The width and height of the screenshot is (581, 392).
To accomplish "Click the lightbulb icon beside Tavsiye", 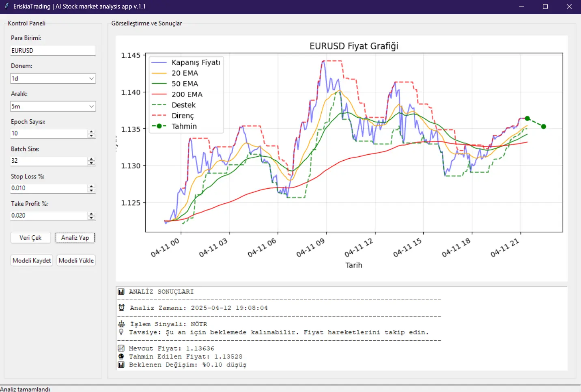I will (x=121, y=332).
